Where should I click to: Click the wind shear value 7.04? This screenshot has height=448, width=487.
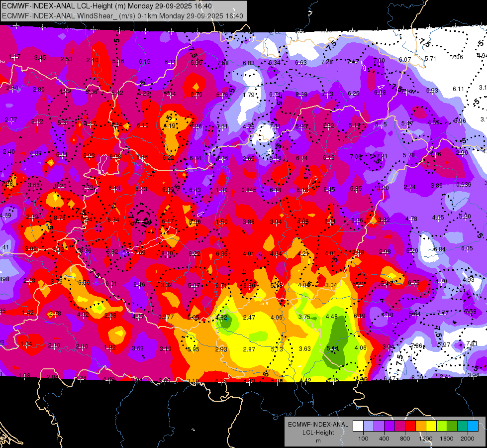tap(170, 94)
